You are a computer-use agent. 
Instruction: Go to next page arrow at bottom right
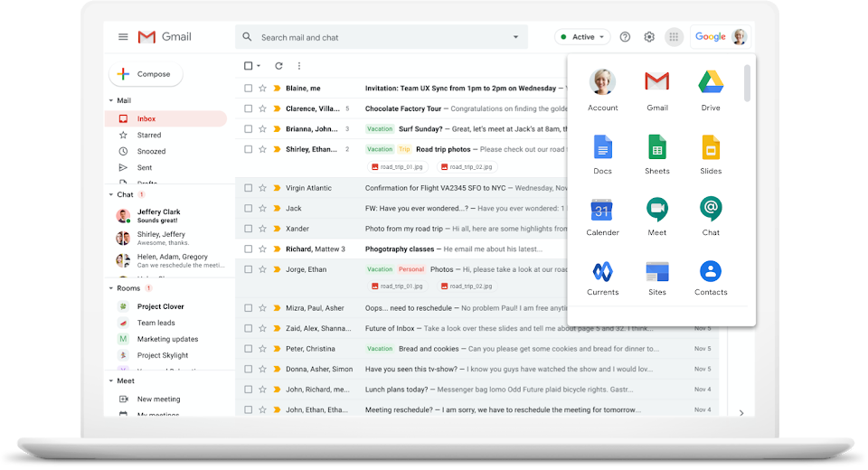point(741,413)
